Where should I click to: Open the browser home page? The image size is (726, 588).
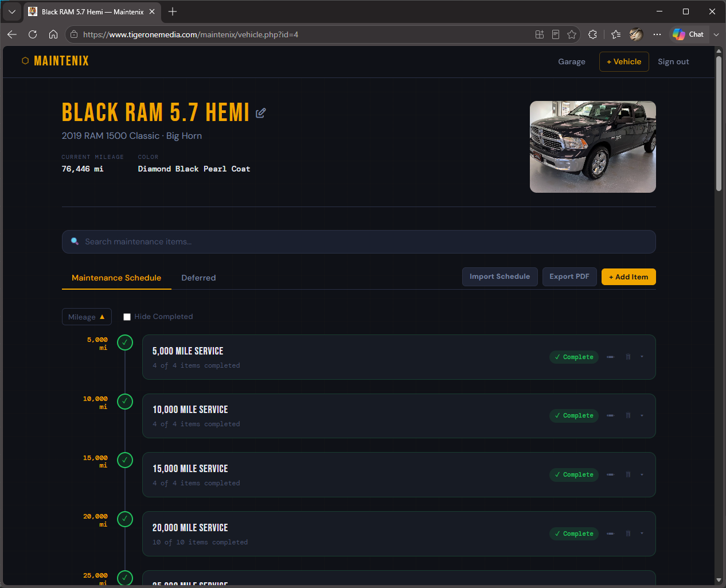(53, 34)
